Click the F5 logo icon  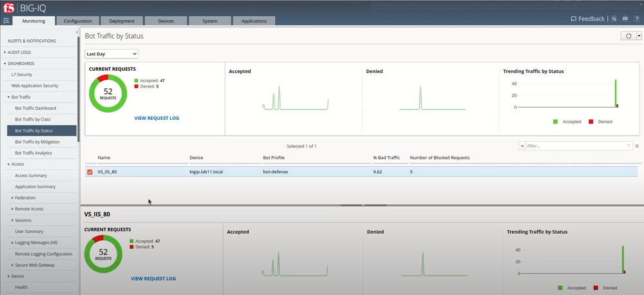[8, 8]
